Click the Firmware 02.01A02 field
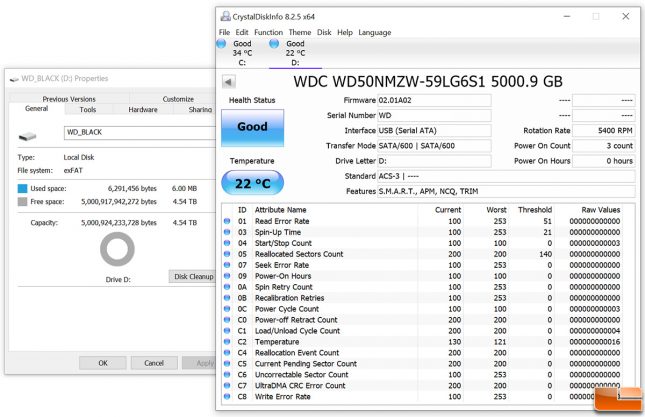The height and width of the screenshot is (417, 645). 434,100
